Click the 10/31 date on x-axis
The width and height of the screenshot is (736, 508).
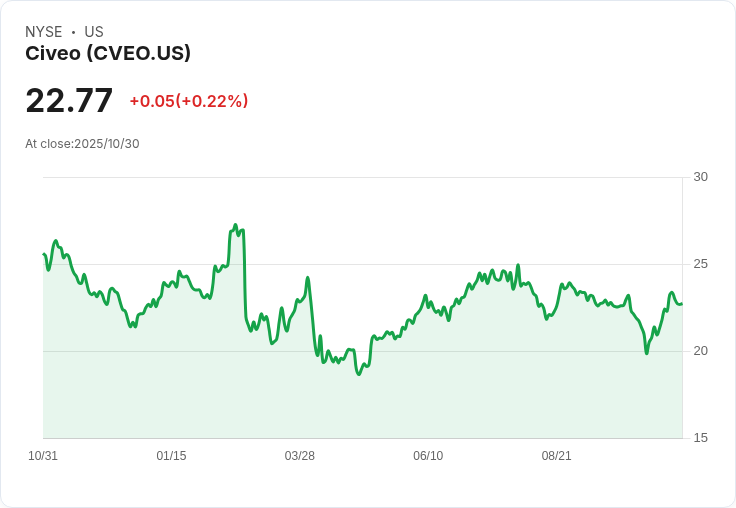[43, 456]
